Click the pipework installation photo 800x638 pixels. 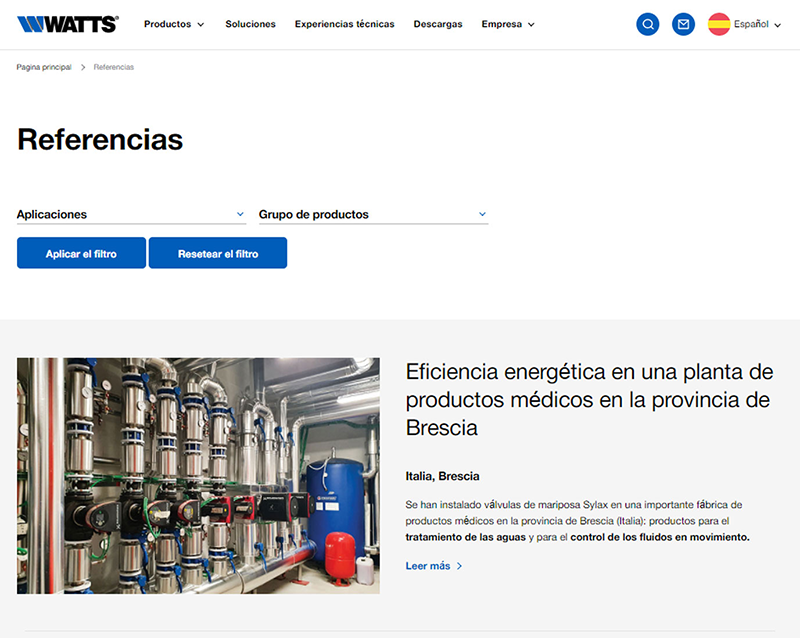coord(198,475)
